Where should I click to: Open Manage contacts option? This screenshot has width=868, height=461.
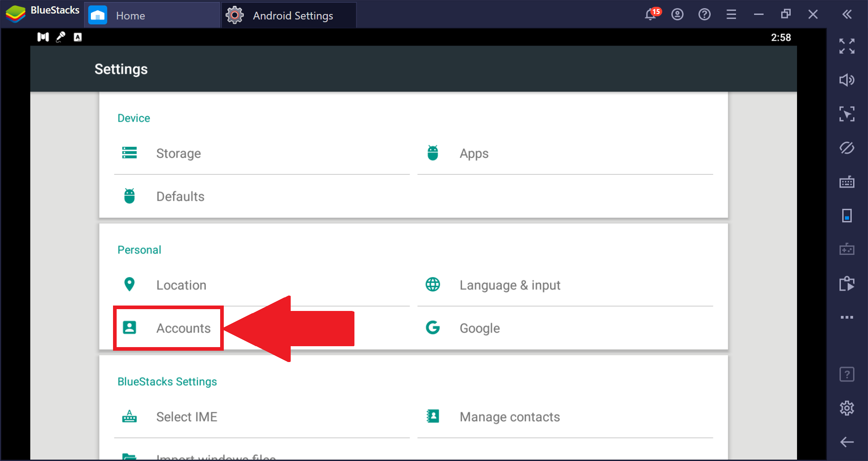point(565,417)
